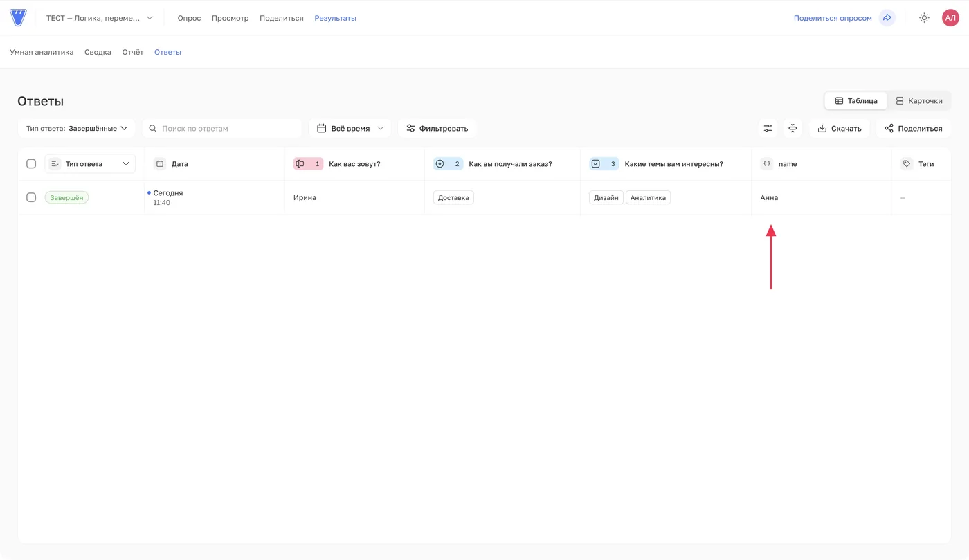Open column settings sliders icon

(768, 128)
